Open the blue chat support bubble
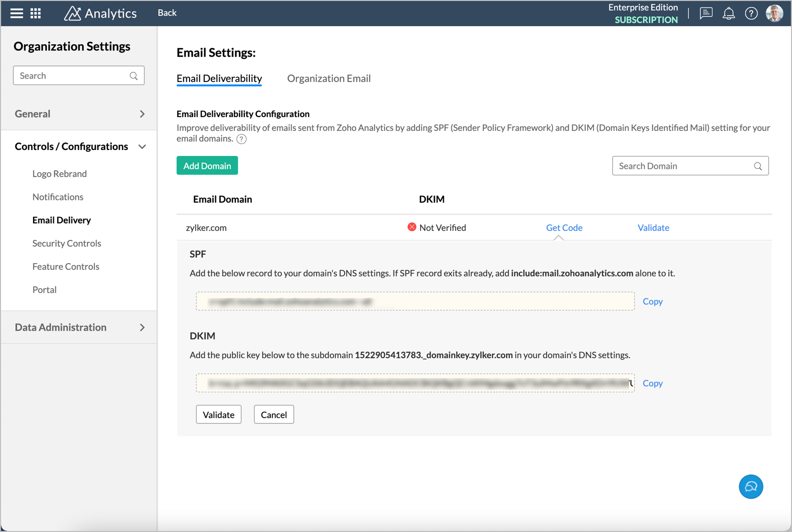The height and width of the screenshot is (532, 792). point(751,487)
